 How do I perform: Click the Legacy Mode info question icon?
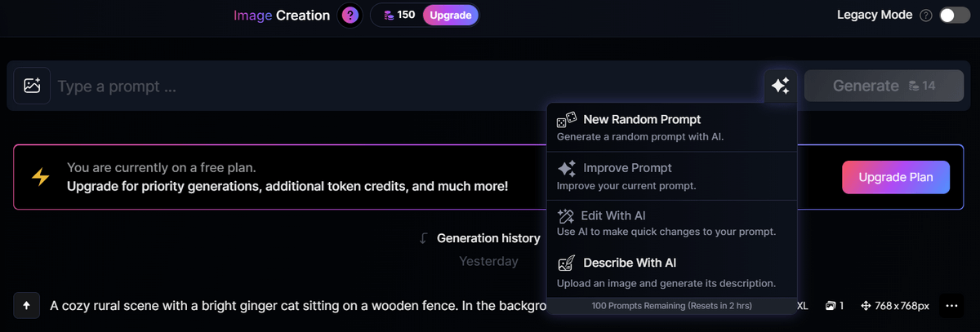point(925,15)
